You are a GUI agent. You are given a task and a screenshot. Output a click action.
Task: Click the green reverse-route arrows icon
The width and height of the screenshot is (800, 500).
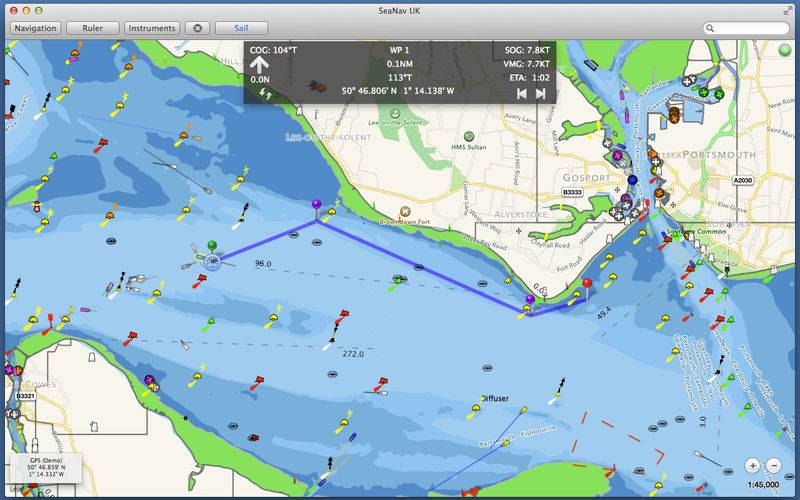pos(265,93)
